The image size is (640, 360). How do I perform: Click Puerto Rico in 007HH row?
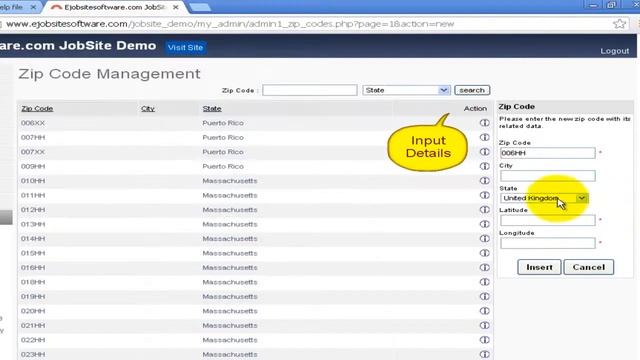point(223,138)
